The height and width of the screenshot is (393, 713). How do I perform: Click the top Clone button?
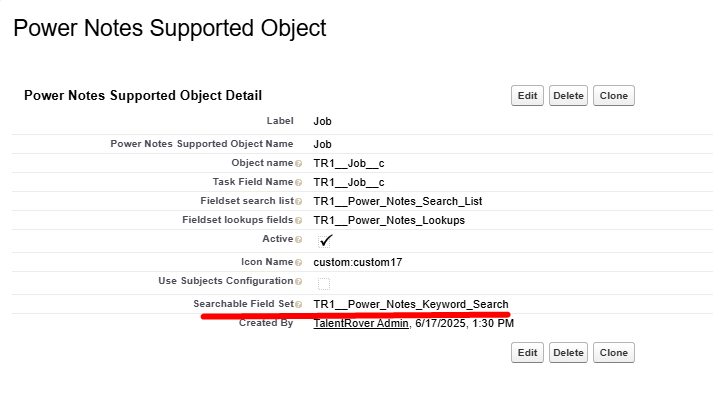pos(614,96)
